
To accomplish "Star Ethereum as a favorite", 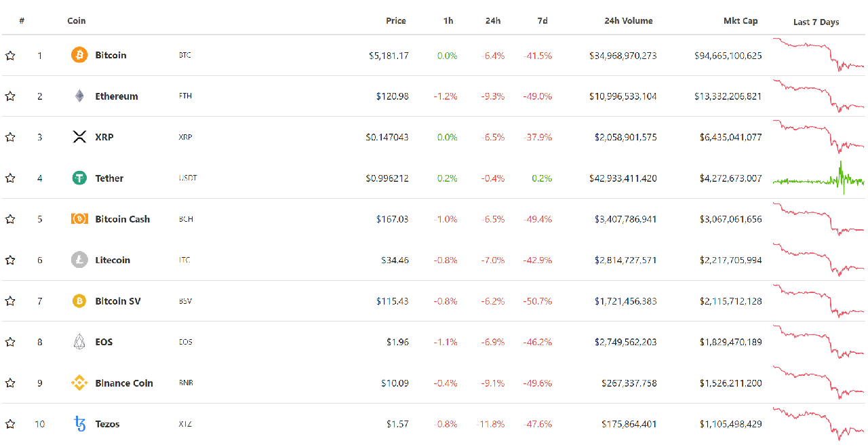I will click(10, 96).
